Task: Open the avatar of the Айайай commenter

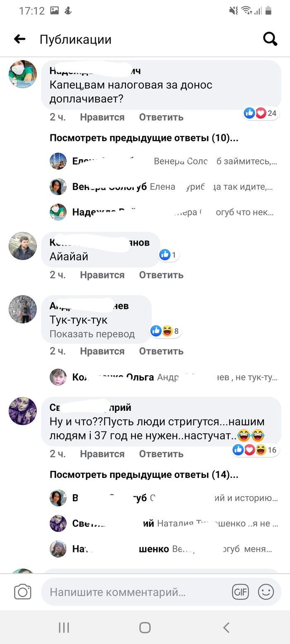Action: pos(23,246)
